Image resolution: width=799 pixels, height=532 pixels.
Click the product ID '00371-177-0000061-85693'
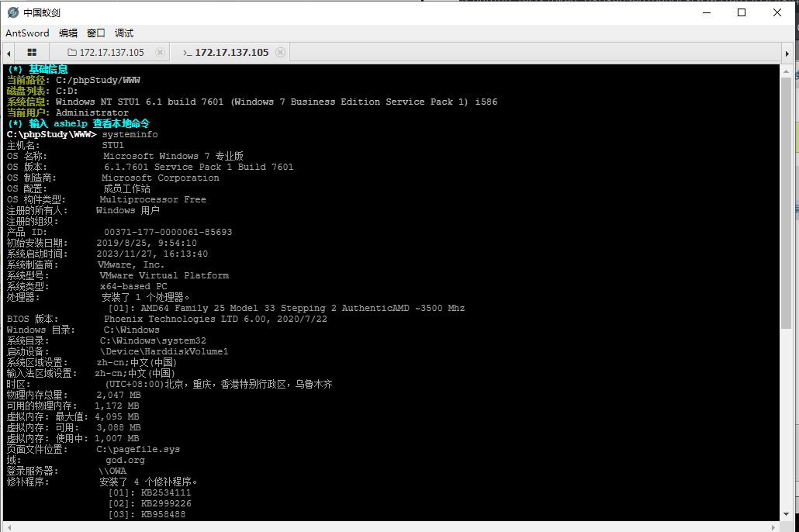click(x=168, y=232)
